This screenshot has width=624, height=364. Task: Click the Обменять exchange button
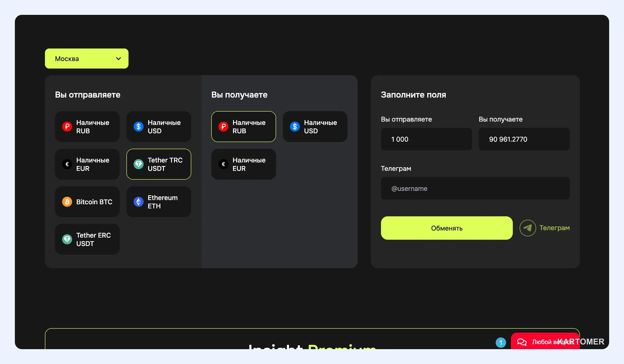[447, 228]
